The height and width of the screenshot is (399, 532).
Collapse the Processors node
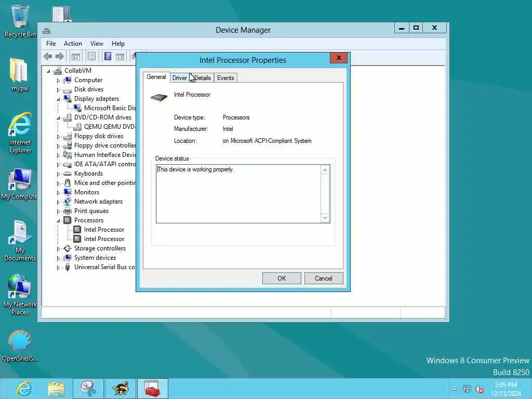[58, 221]
